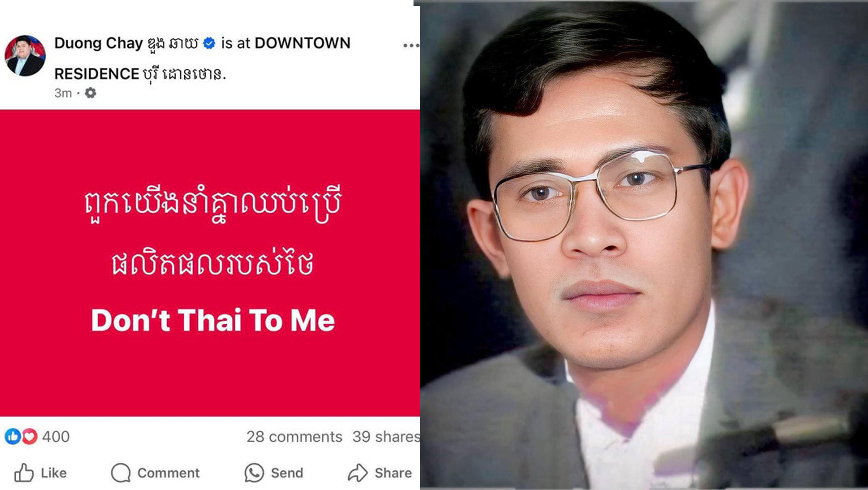868x490 pixels.
Task: Click the red Don't Thai To Me post
Action: pyautogui.click(x=210, y=263)
